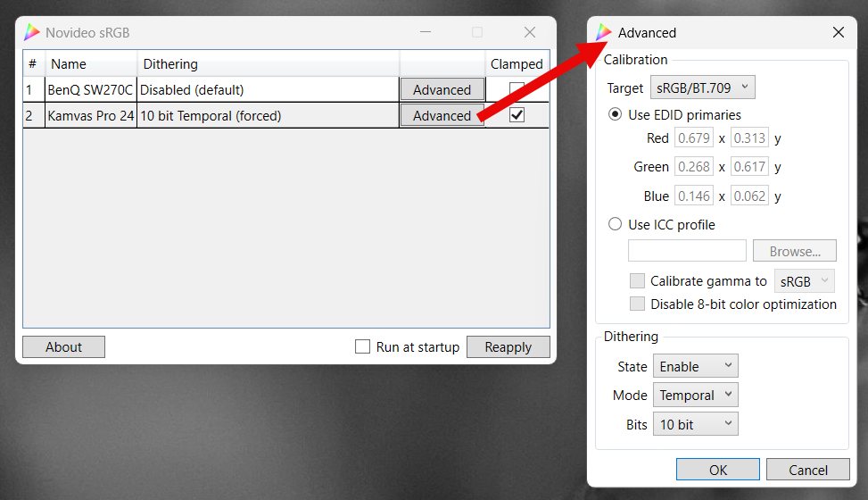This screenshot has width=868, height=500.
Task: Select the BenQ SW270C name cell
Action: click(x=91, y=90)
